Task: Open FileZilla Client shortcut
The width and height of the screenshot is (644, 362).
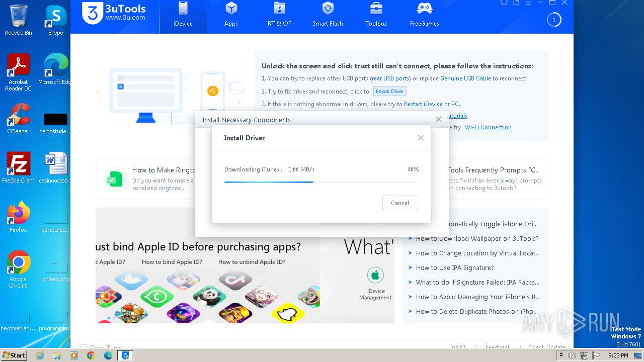Action: [18, 168]
